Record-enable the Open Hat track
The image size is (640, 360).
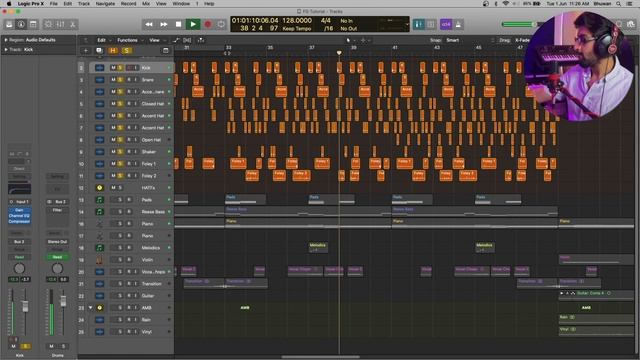(129, 140)
